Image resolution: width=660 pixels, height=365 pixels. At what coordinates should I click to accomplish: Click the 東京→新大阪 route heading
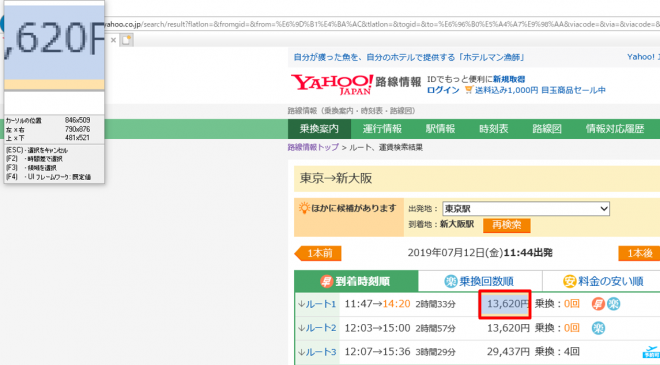coord(336,179)
